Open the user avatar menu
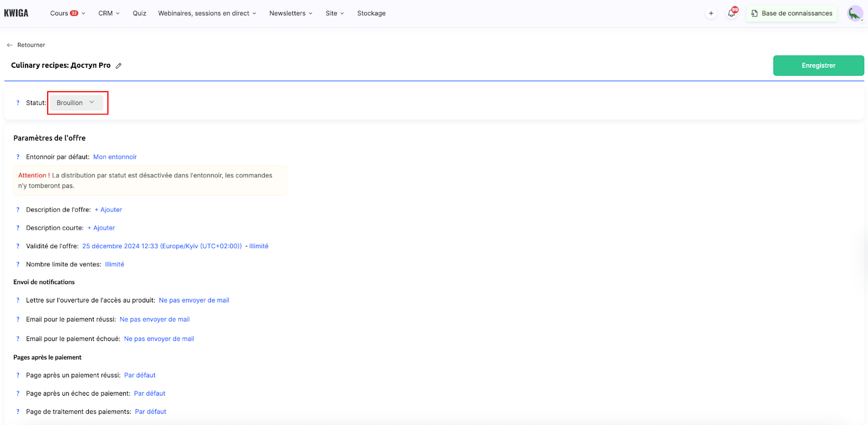This screenshot has height=425, width=868. coord(855,14)
